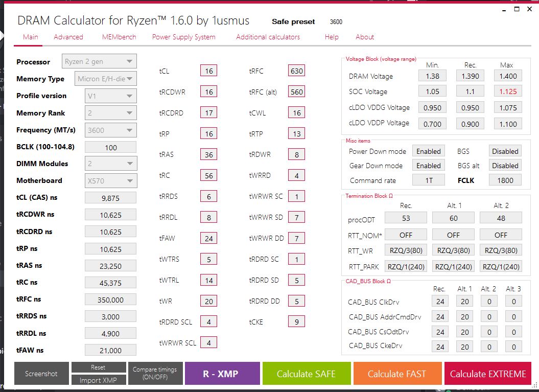The width and height of the screenshot is (539, 392).
Task: Click the Gear Down mode Enabled field
Action: pyautogui.click(x=428, y=166)
